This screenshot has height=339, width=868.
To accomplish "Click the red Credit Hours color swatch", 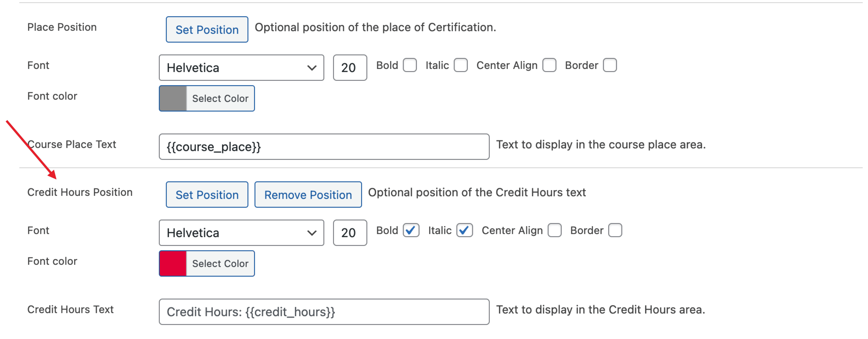I will [x=172, y=263].
